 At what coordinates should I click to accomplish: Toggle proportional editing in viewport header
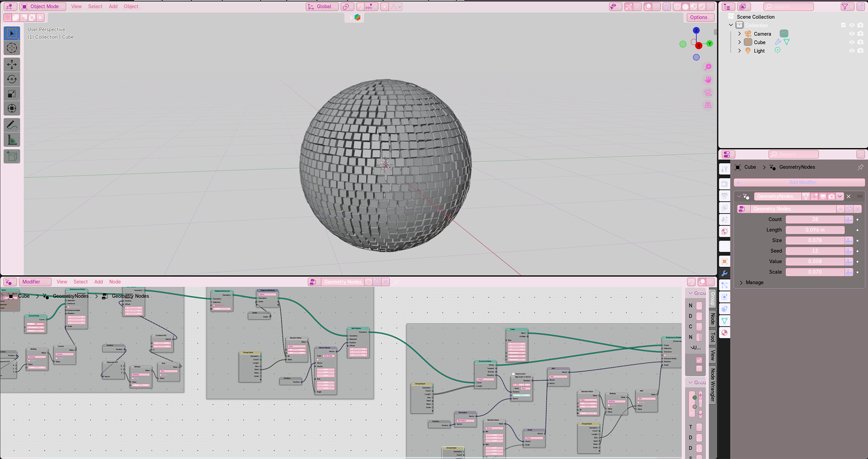click(x=384, y=7)
